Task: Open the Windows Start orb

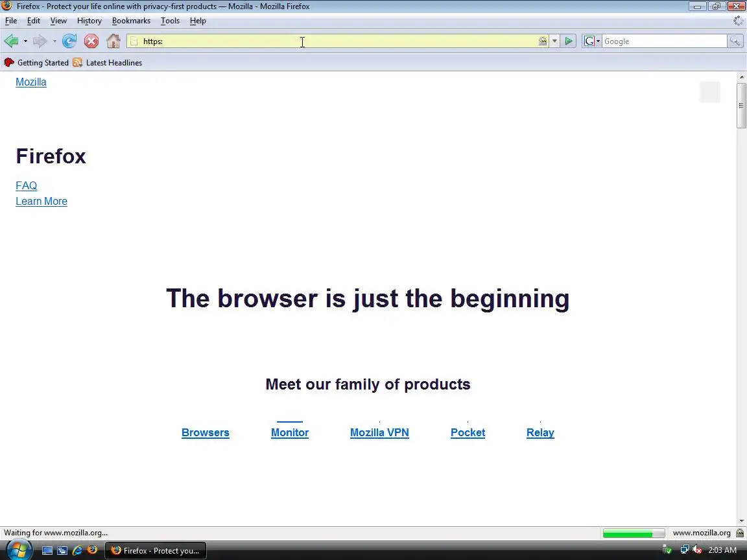Action: click(x=18, y=550)
